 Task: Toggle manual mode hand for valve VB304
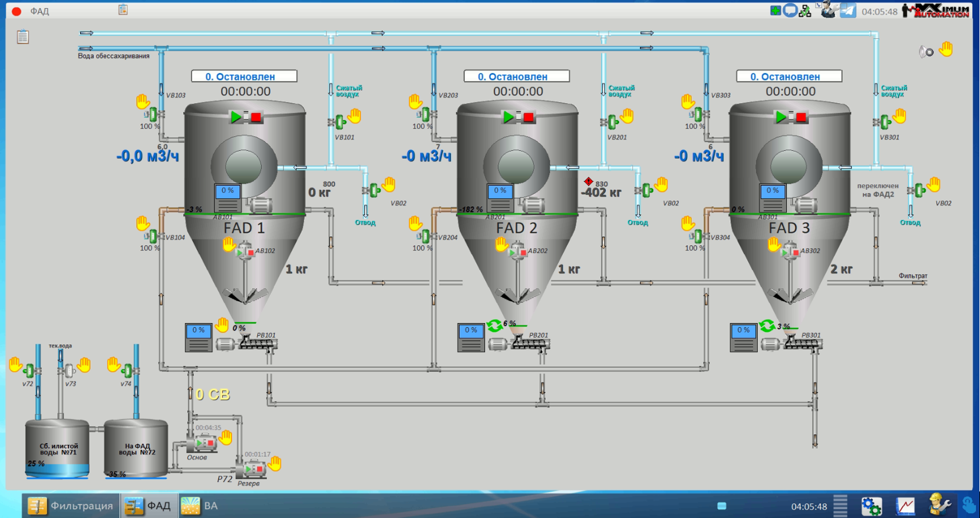(688, 223)
